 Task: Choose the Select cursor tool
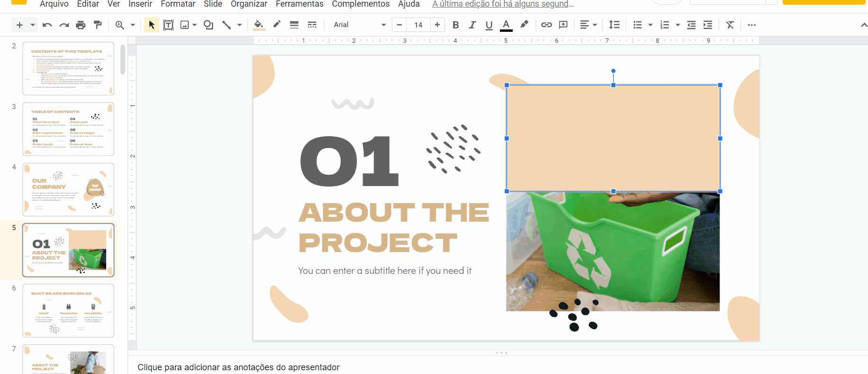[x=151, y=25]
